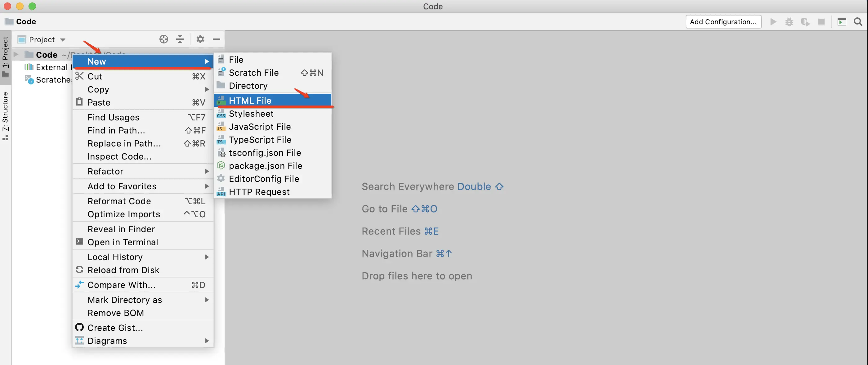Image resolution: width=868 pixels, height=365 pixels.
Task: Hide the Project panel with minus icon
Action: 216,39
